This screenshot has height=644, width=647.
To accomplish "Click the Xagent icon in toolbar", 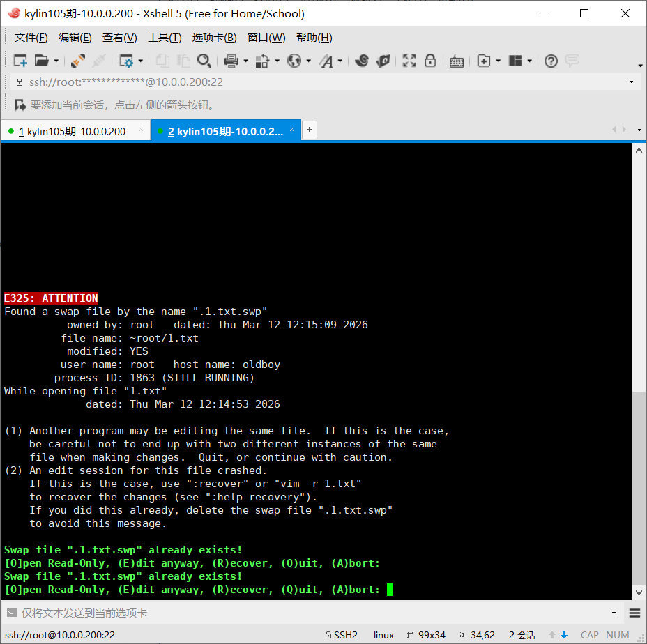I will click(383, 61).
